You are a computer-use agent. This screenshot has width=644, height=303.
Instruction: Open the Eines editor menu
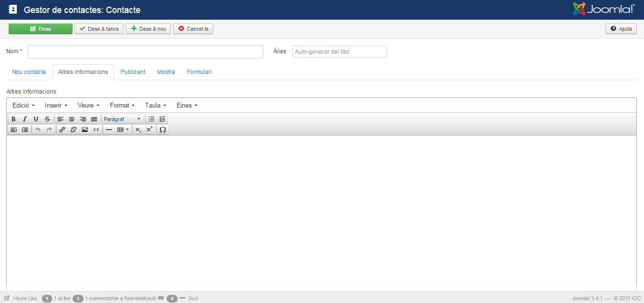click(187, 105)
